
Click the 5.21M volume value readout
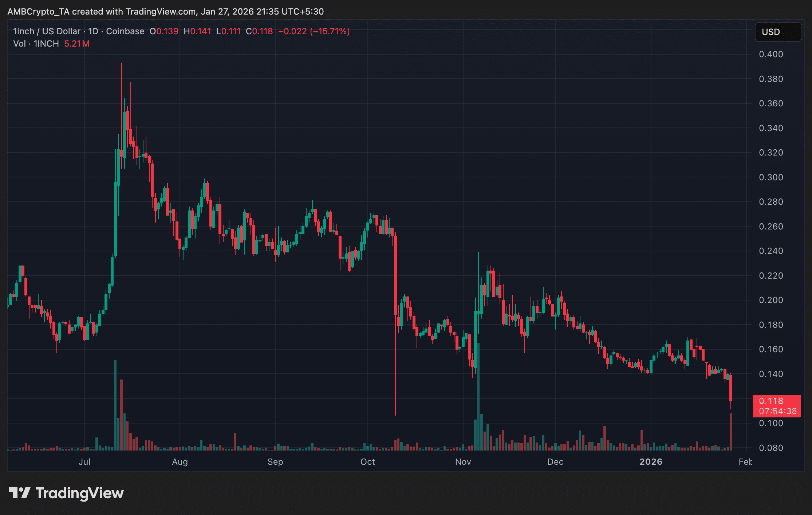point(77,44)
